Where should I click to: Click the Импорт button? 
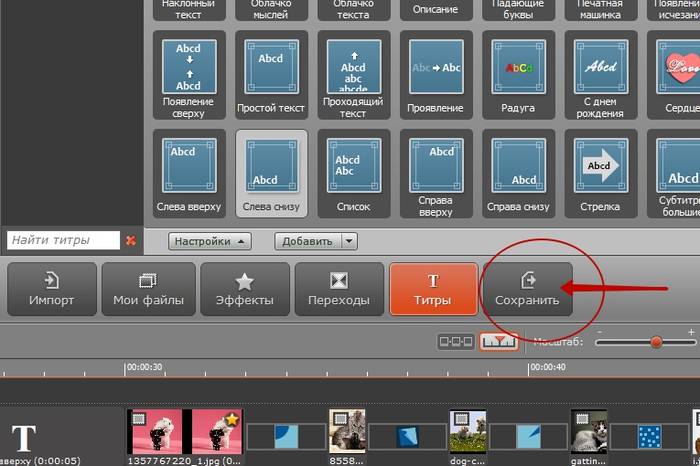(51, 289)
